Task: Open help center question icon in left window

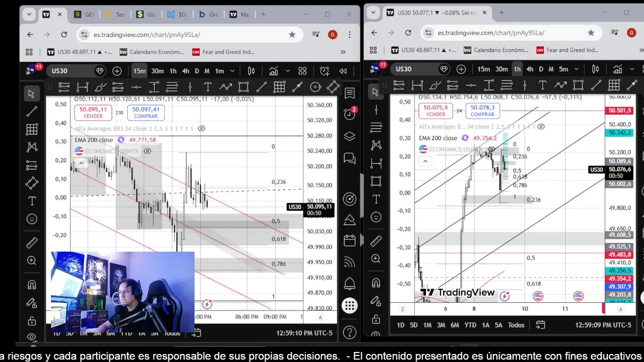Action: 350,332
